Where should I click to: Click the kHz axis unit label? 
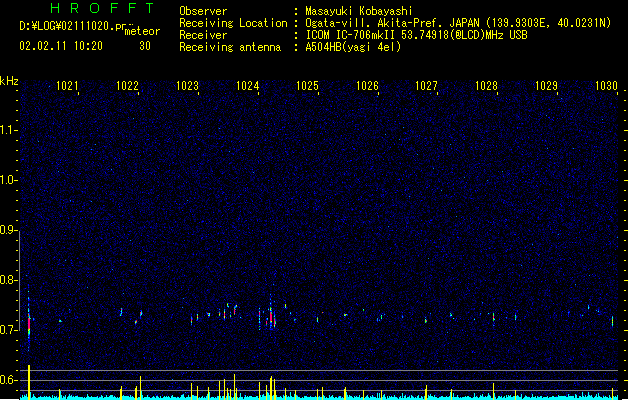(9, 81)
